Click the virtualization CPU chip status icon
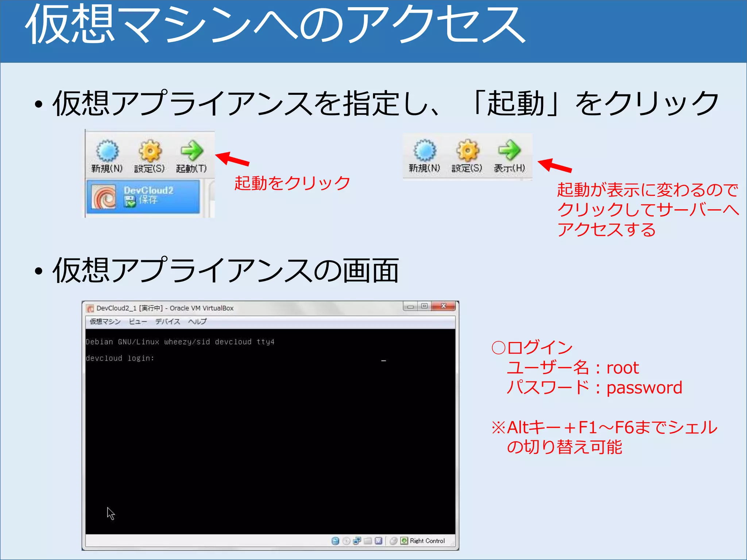Screen dimensions: 747x560 [378, 541]
